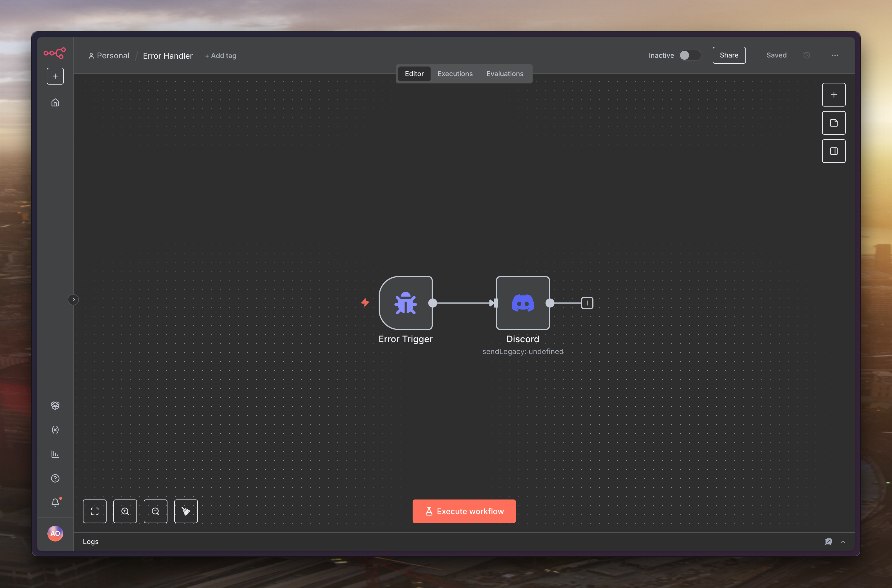Switch to the Evaluations tab
The width and height of the screenshot is (892, 588).
504,74
